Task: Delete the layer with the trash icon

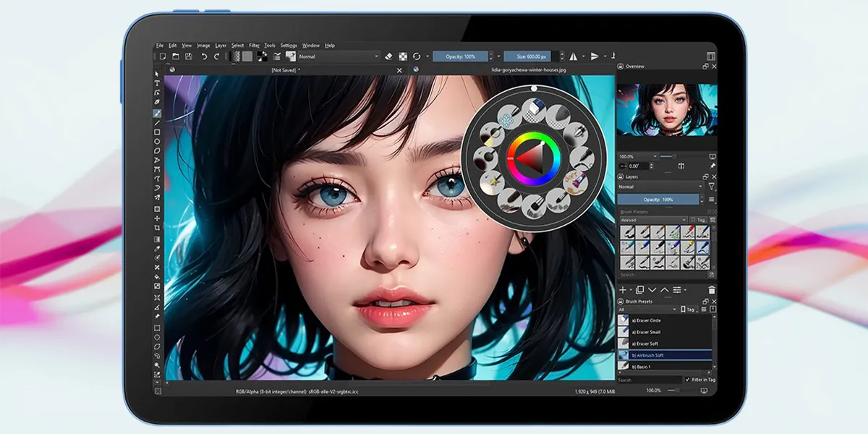Action: [711, 289]
